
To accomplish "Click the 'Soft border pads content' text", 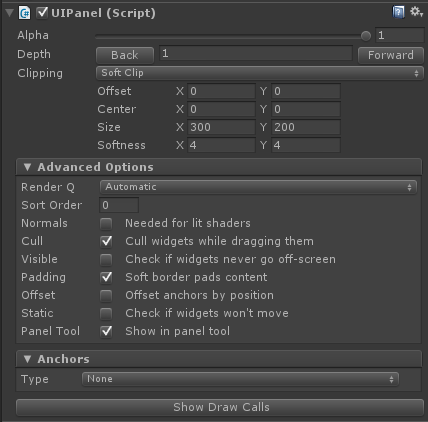I will click(196, 277).
